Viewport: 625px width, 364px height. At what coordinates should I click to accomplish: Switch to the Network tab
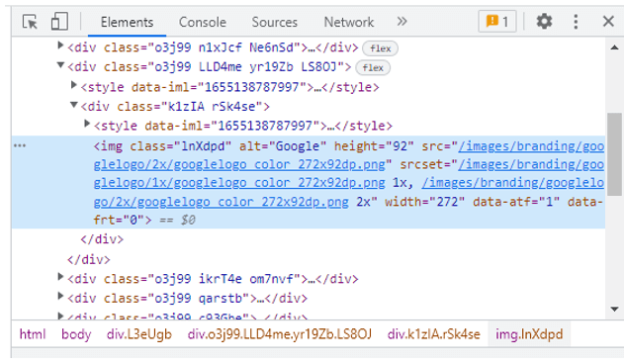point(349,22)
